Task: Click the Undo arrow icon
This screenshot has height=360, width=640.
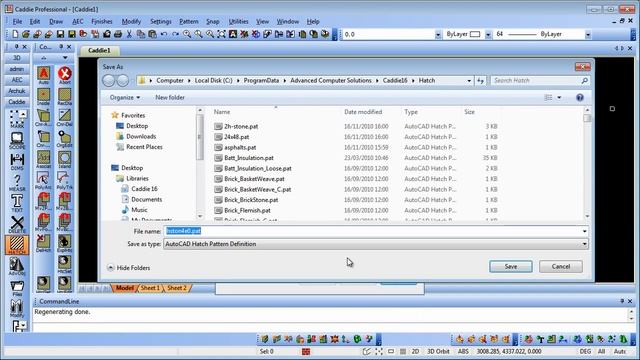Action: click(164, 34)
